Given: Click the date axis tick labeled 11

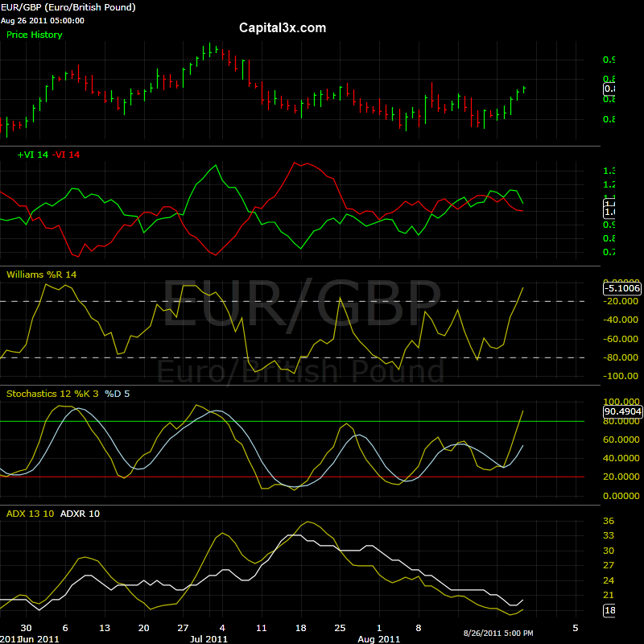Looking at the screenshot, I should (261, 628).
